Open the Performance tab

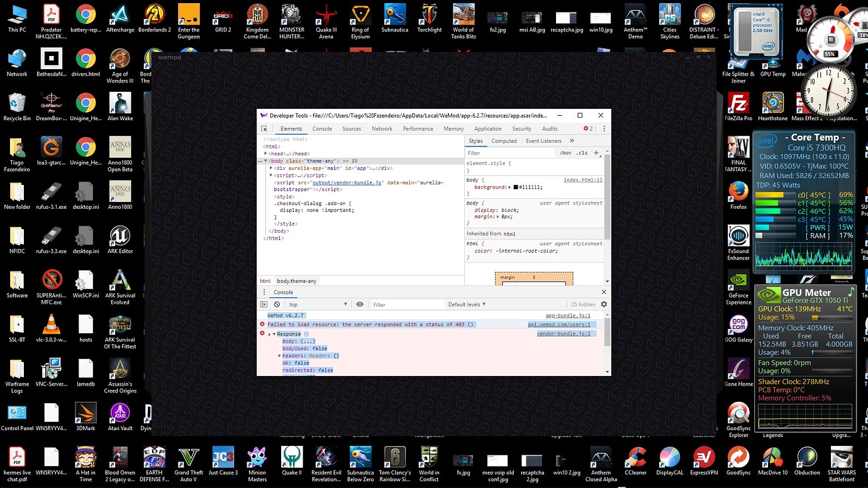click(418, 129)
